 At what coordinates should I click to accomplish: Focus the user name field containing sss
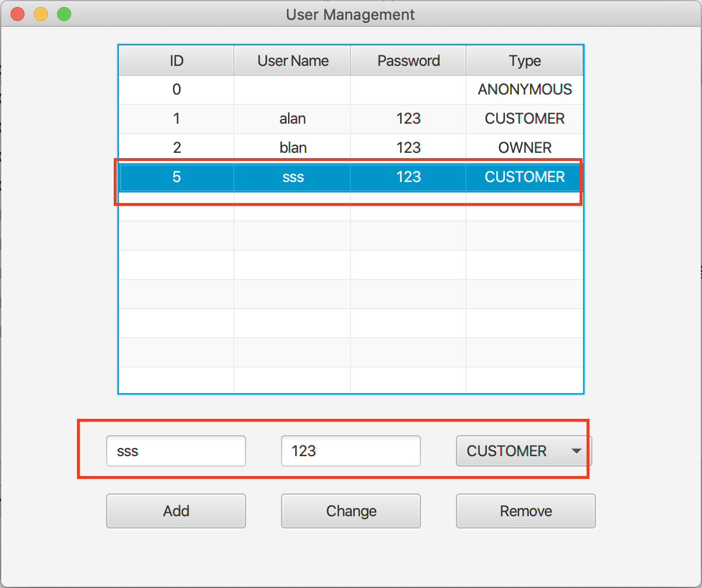[x=175, y=451]
